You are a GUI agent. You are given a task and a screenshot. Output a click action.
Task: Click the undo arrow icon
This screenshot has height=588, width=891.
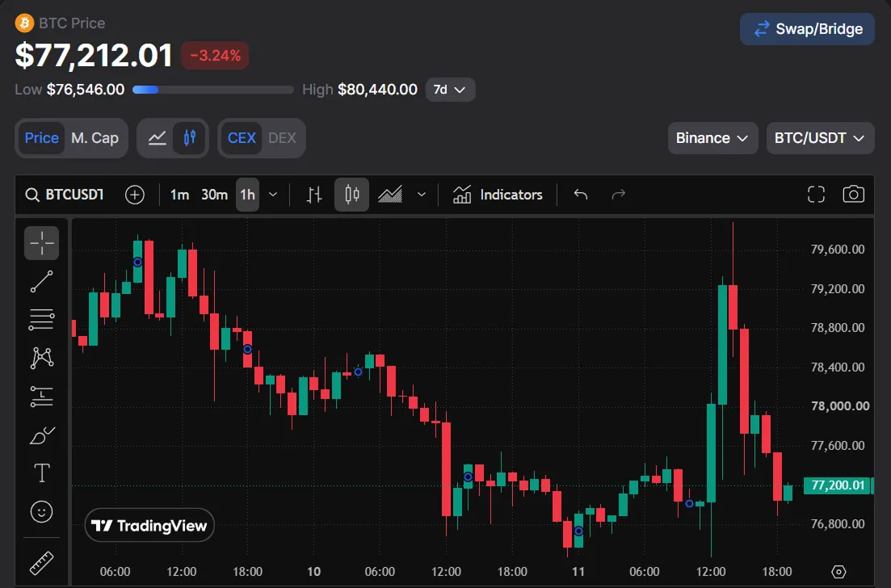(580, 195)
